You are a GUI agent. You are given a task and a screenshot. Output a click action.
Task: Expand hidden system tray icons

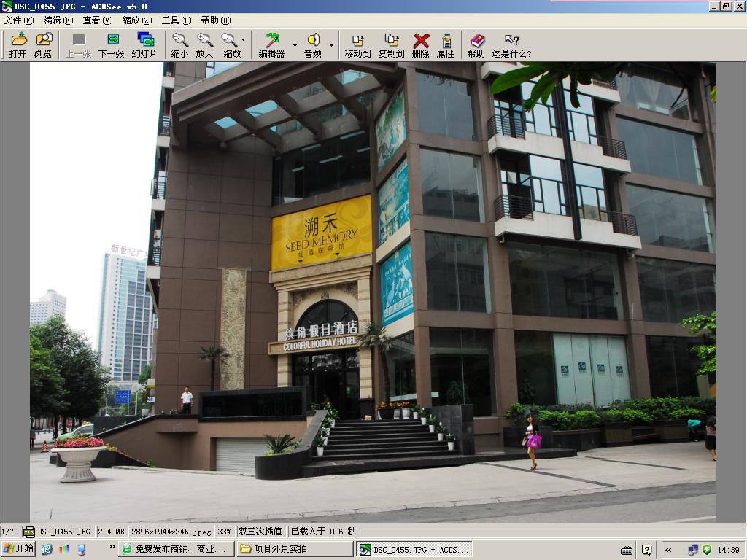tap(668, 550)
